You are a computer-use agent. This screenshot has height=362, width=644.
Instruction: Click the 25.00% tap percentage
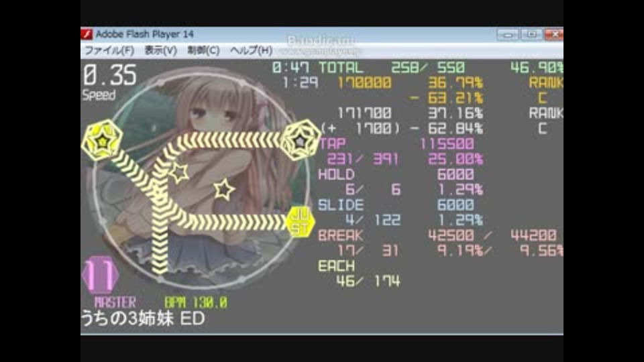455,160
